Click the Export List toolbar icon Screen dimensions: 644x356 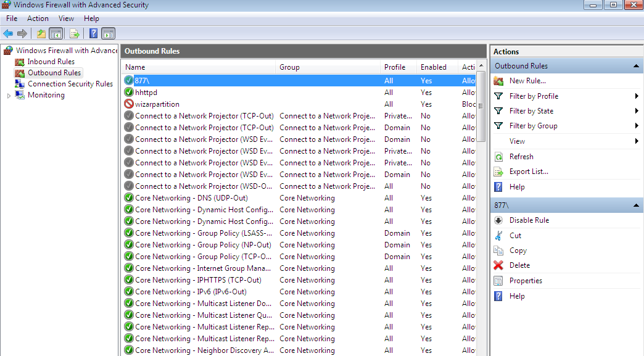click(x=75, y=34)
